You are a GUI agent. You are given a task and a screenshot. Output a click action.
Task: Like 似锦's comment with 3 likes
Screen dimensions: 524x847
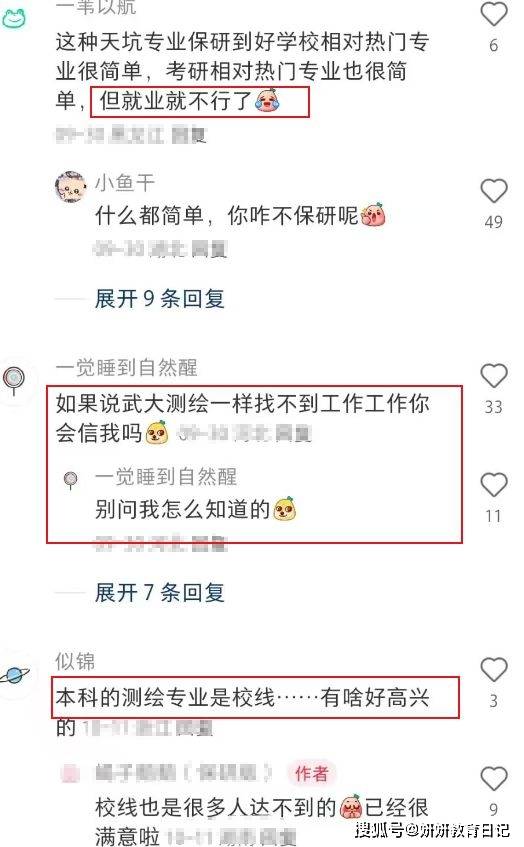pyautogui.click(x=493, y=670)
